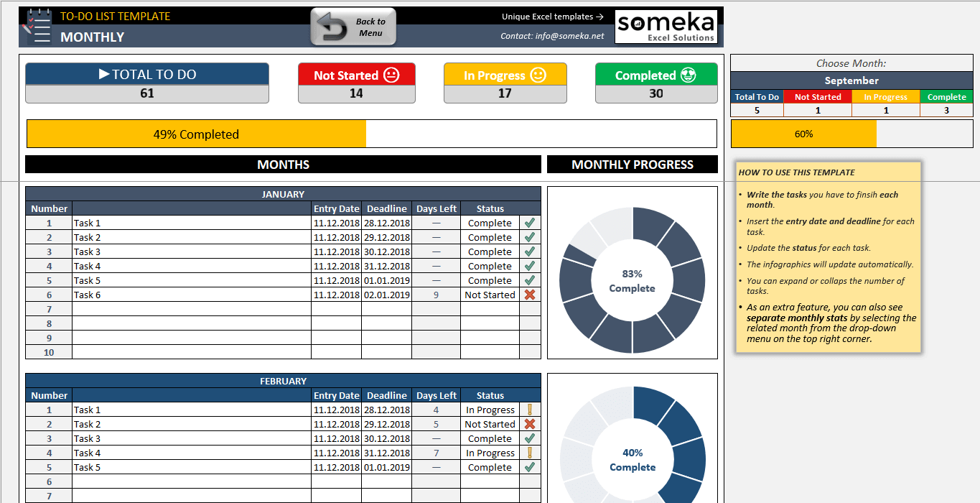
Task: Click the Total To Do value 5
Action: (757, 110)
